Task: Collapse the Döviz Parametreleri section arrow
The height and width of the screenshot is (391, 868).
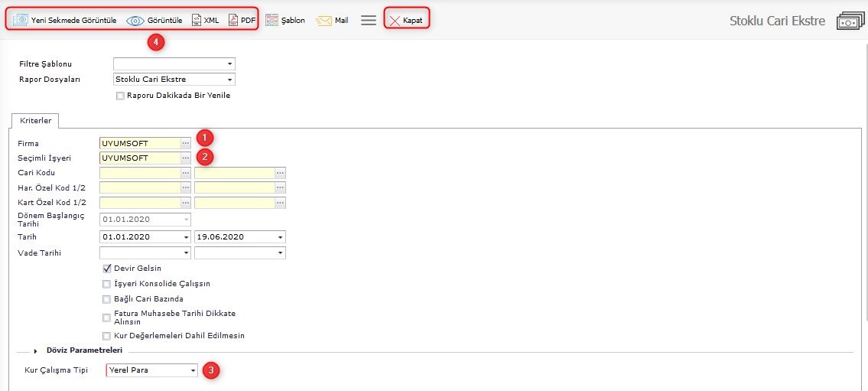Action: point(36,351)
